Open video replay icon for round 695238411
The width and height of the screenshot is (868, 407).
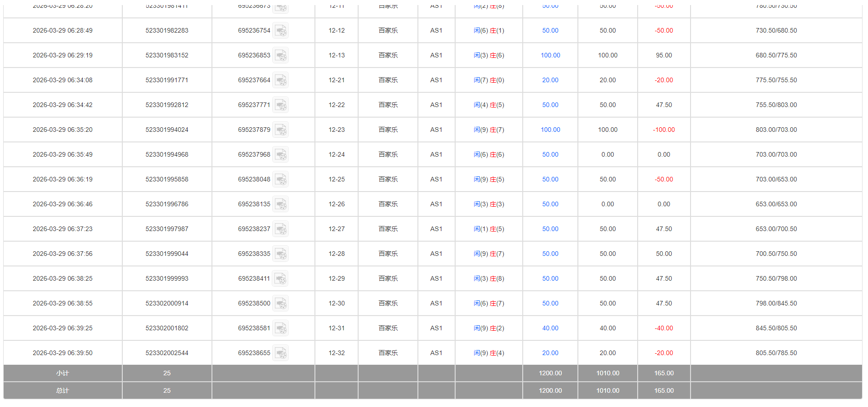click(x=280, y=279)
